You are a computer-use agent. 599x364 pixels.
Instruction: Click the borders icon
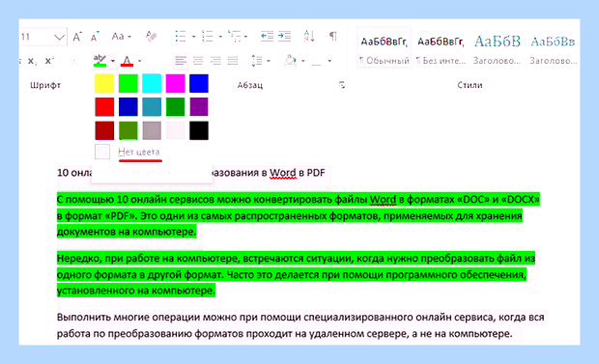pyautogui.click(x=316, y=61)
